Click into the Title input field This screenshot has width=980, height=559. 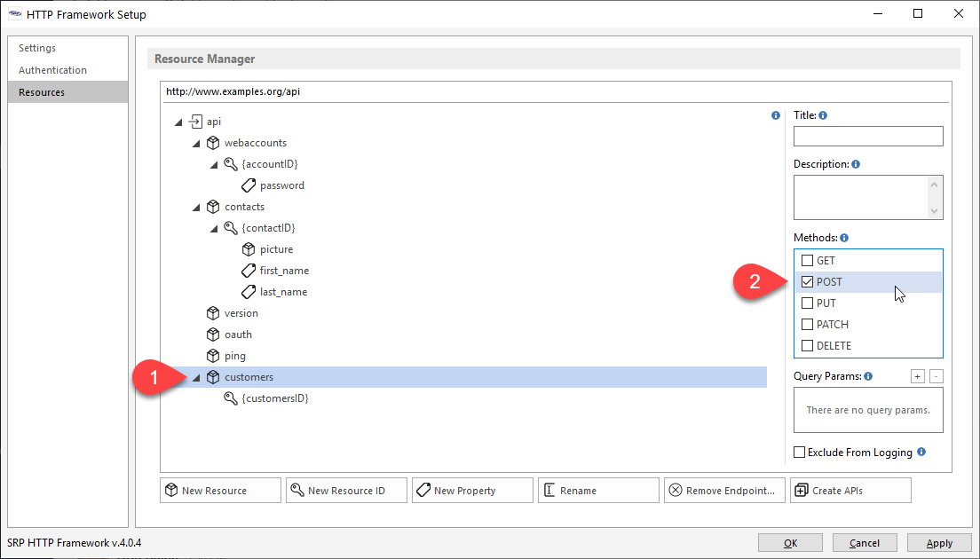pos(867,136)
